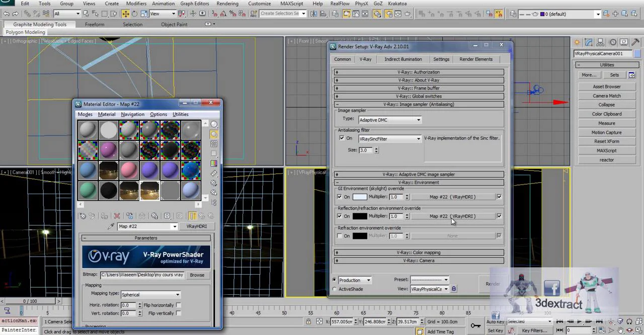
Task: Toggle GI Environment skylight On checkbox
Action: [x=340, y=197]
